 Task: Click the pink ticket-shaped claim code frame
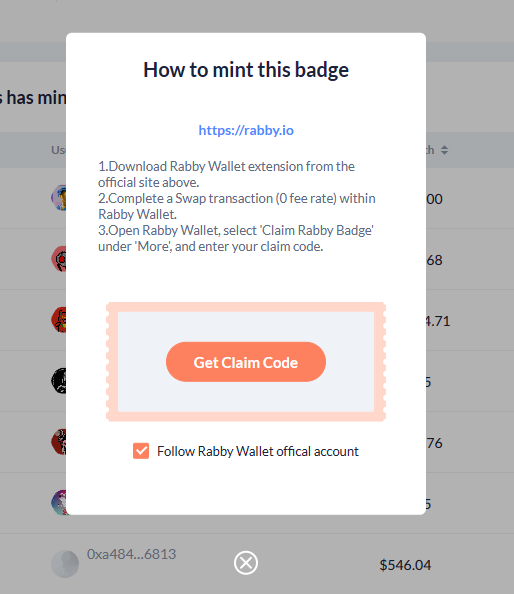[246, 362]
